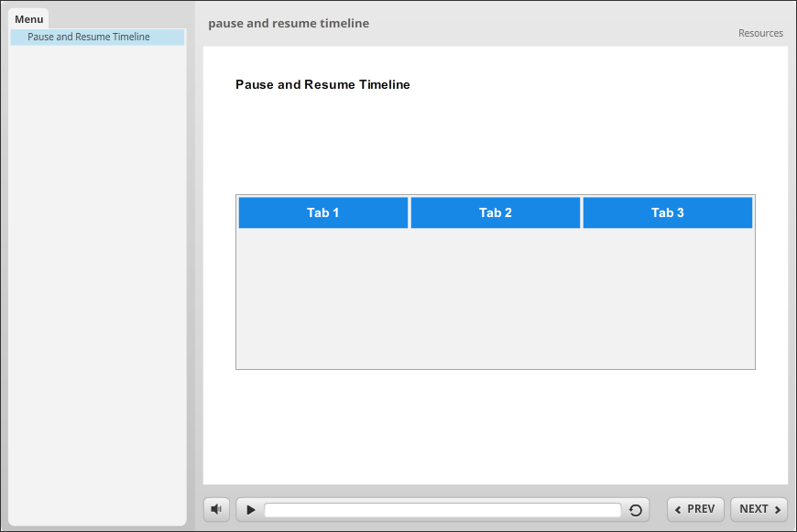Activate the play control beside the seekbar
797x532 pixels.
[249, 509]
